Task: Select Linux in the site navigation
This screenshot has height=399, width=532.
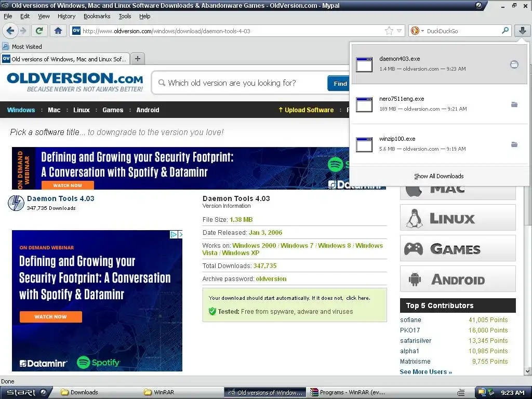Action: click(x=82, y=110)
